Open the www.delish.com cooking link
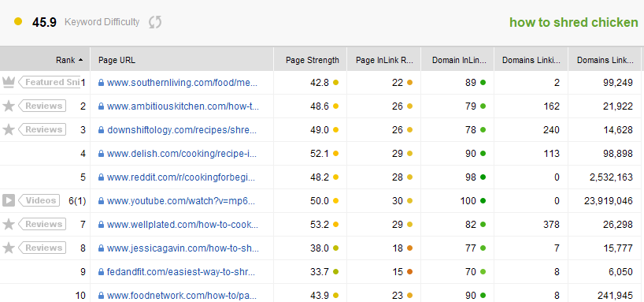 click(182, 154)
